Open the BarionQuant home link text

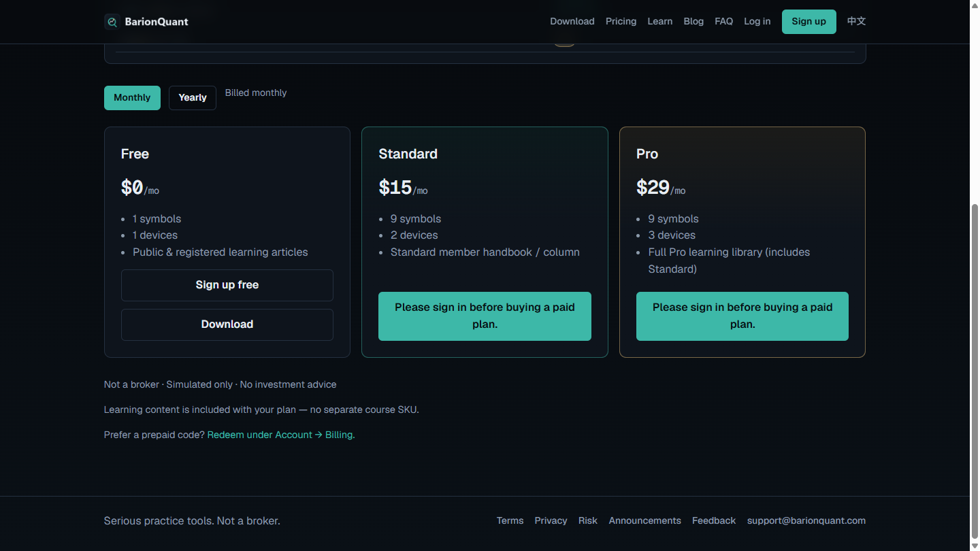(x=157, y=22)
